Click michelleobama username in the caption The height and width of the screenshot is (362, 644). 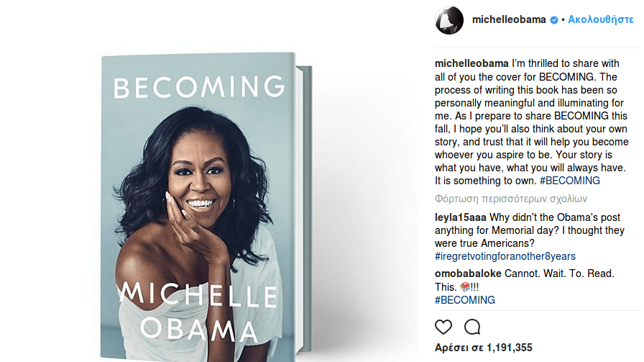click(x=471, y=63)
